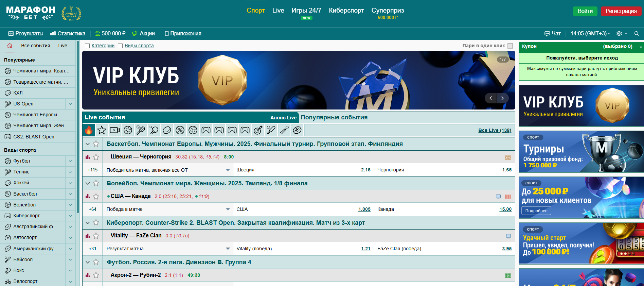Check the Виды спорта checkbox
This screenshot has height=286, width=644.
click(x=120, y=46)
